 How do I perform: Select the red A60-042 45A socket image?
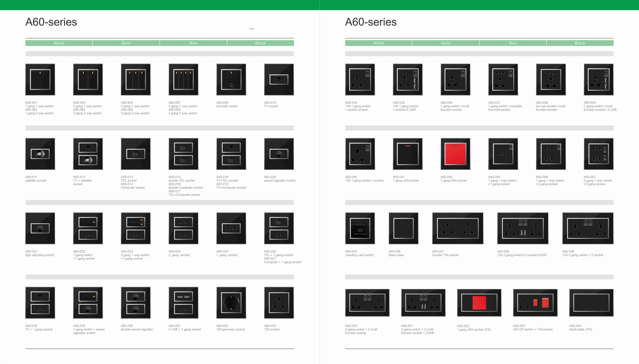[x=455, y=154]
